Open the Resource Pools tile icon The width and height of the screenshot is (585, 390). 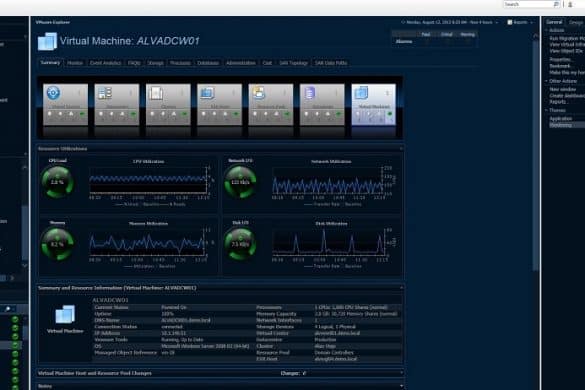click(x=259, y=93)
